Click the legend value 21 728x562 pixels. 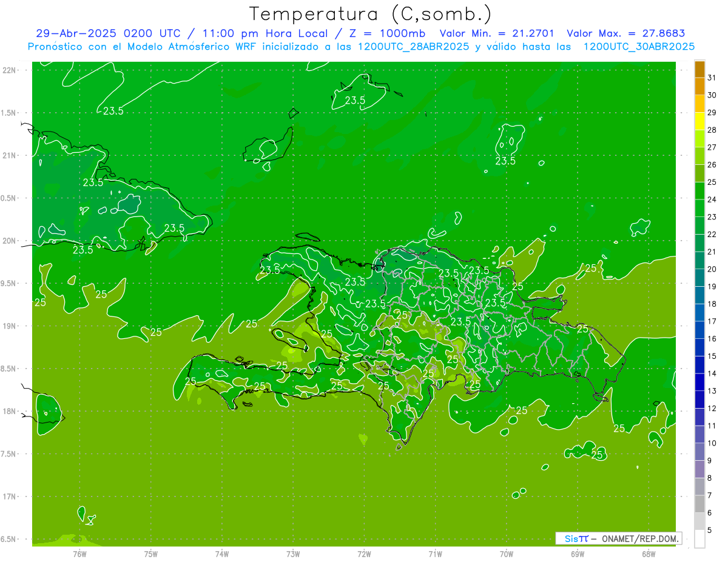click(x=712, y=252)
